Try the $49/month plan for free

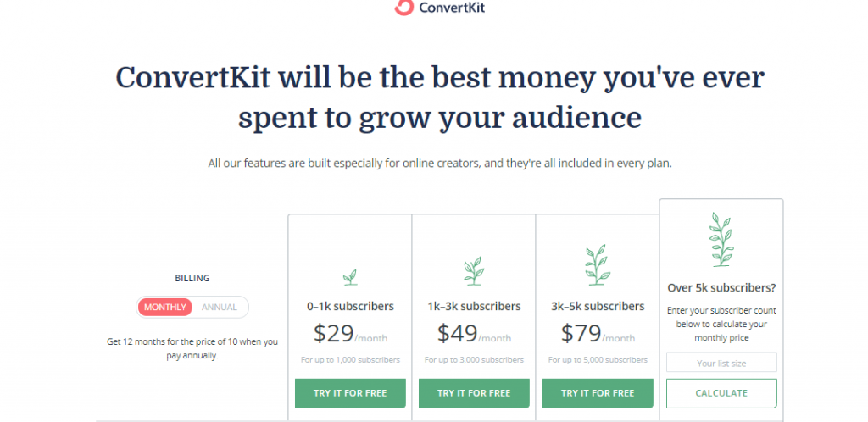[474, 393]
